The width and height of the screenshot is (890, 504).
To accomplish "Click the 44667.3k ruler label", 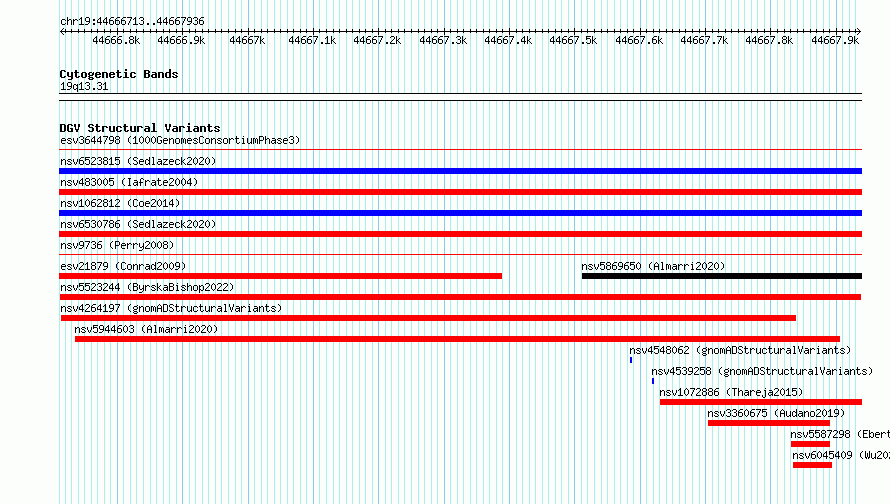I will pyautogui.click(x=443, y=40).
